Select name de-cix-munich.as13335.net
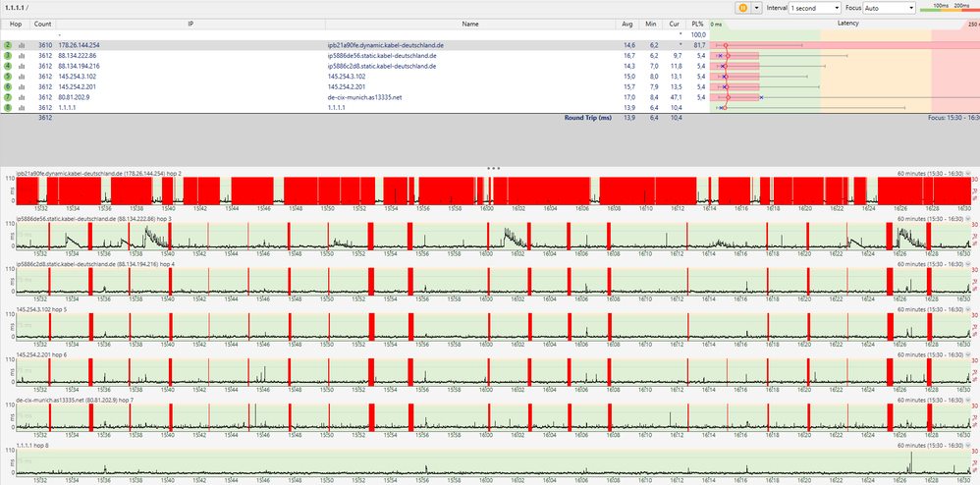980x485 pixels. point(364,97)
